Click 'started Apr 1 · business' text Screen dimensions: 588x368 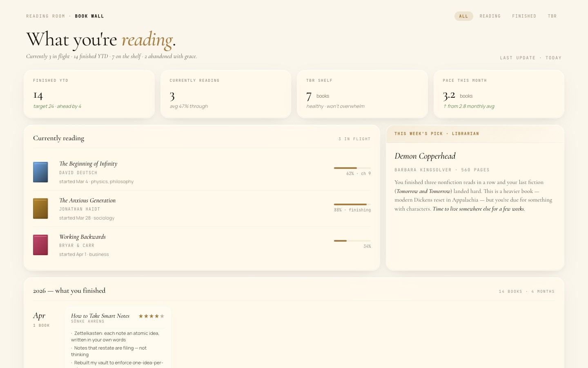pos(84,254)
